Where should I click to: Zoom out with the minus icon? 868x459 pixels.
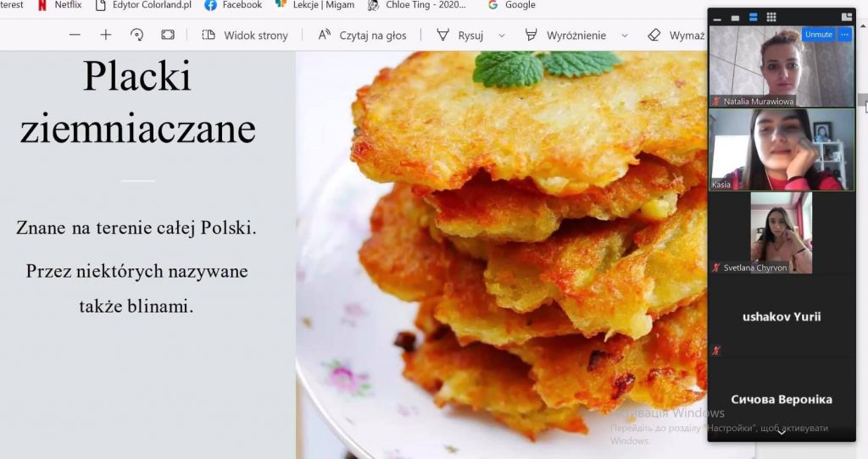75,35
